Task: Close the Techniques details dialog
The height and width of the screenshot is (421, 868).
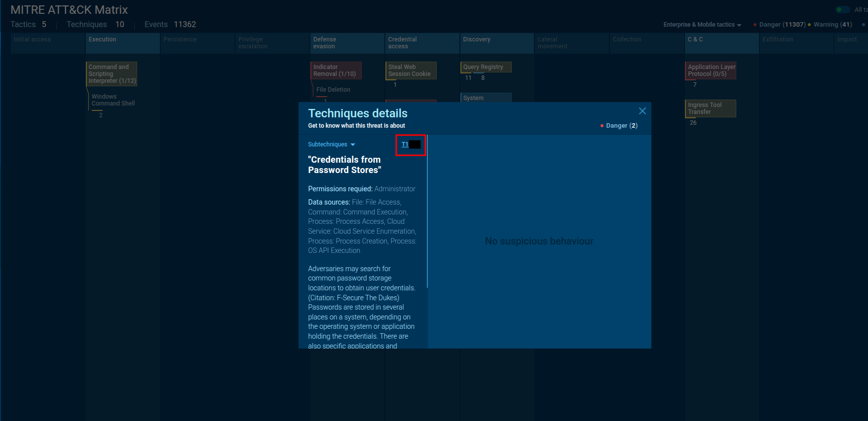Action: tap(642, 111)
